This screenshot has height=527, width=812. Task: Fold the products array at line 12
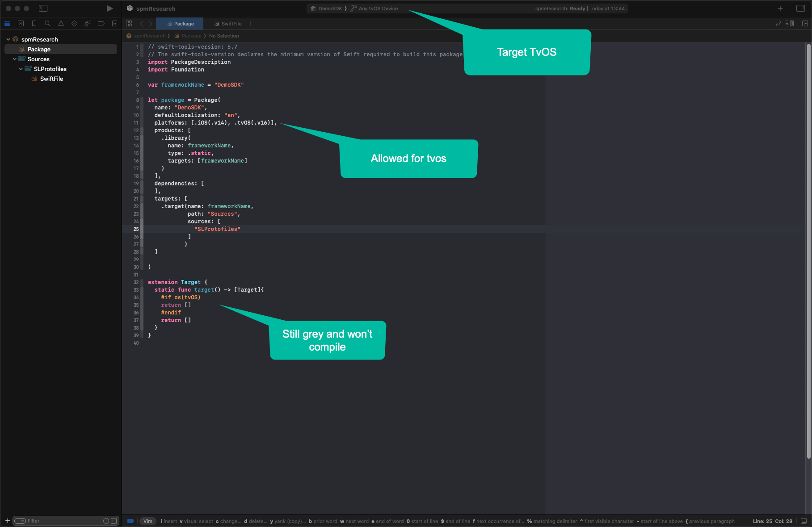tap(142, 130)
